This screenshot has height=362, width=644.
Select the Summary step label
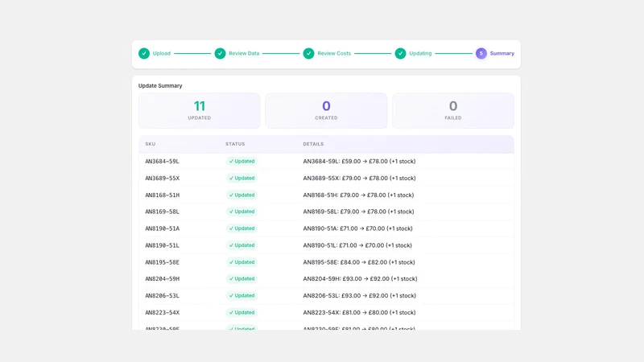click(502, 53)
